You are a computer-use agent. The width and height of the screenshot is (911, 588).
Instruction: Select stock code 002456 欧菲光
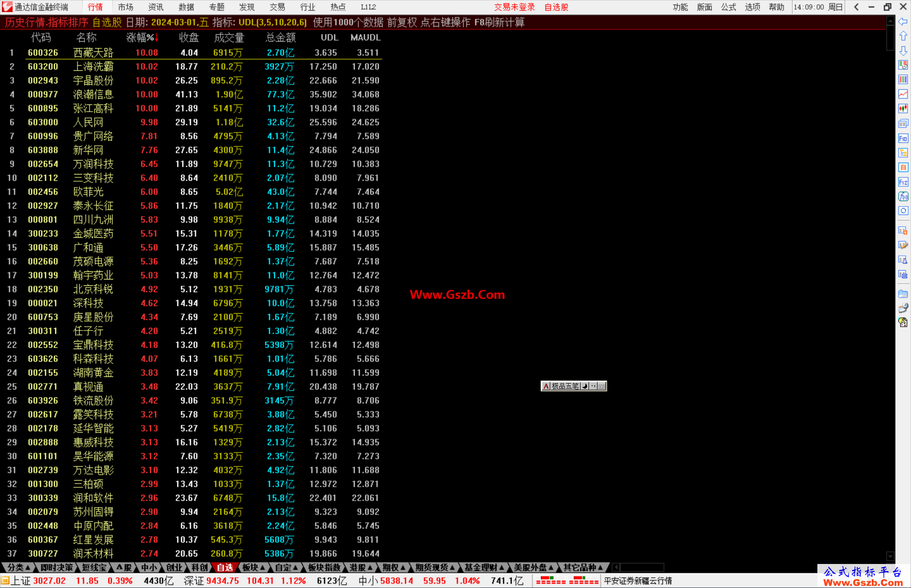191,192
